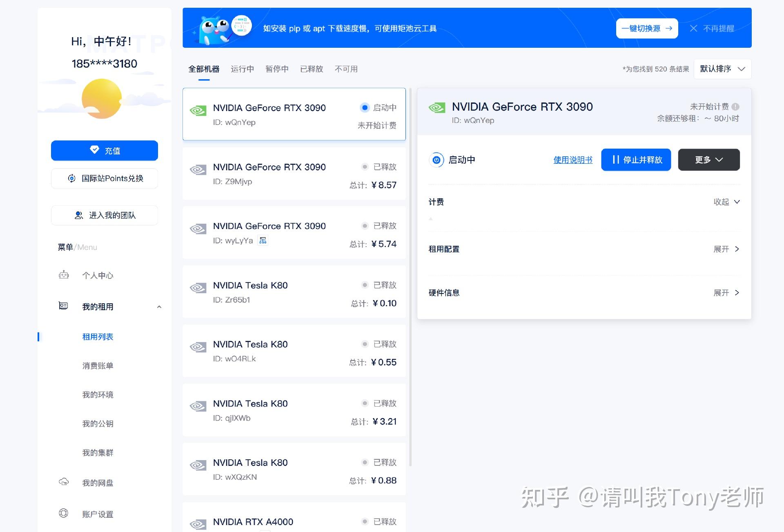Click the team person icon
The width and height of the screenshot is (784, 532).
79,215
